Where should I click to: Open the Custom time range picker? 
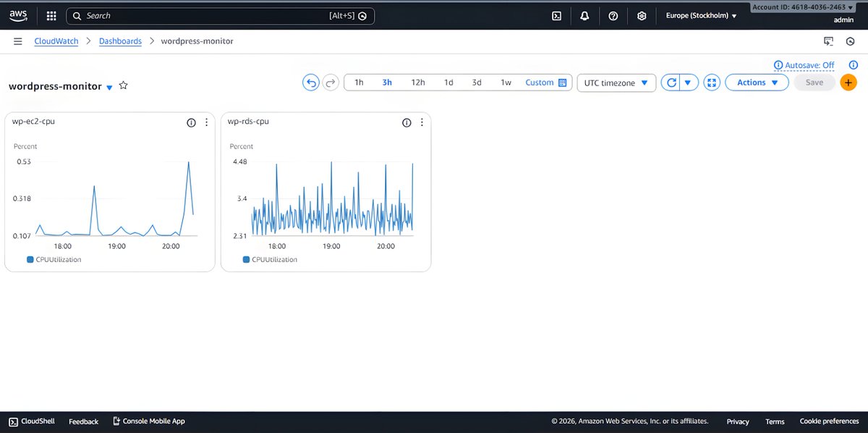545,83
